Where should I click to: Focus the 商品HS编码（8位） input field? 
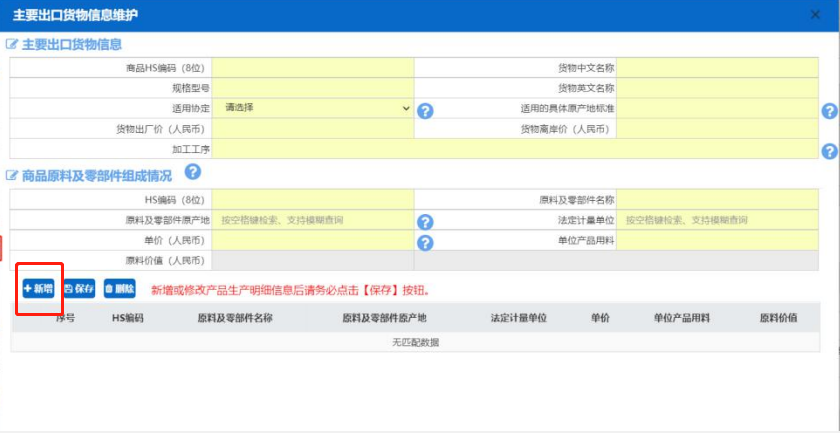(312, 68)
